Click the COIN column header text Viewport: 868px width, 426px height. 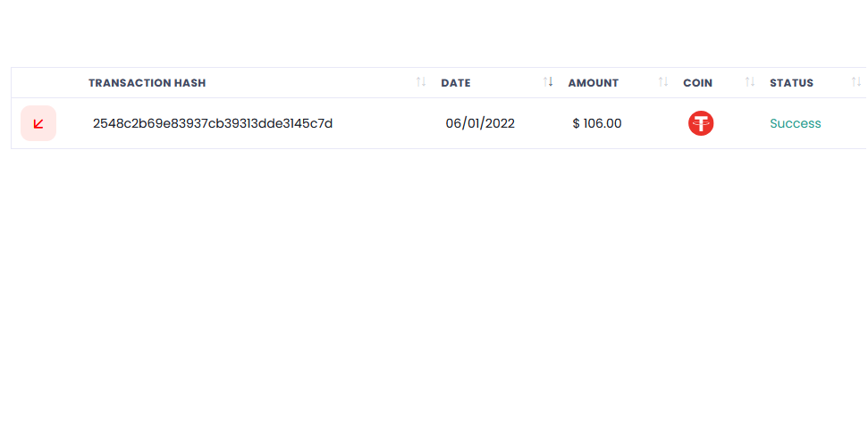(697, 83)
